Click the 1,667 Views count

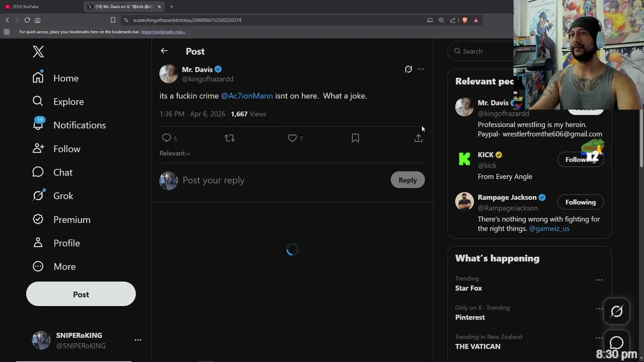click(249, 114)
